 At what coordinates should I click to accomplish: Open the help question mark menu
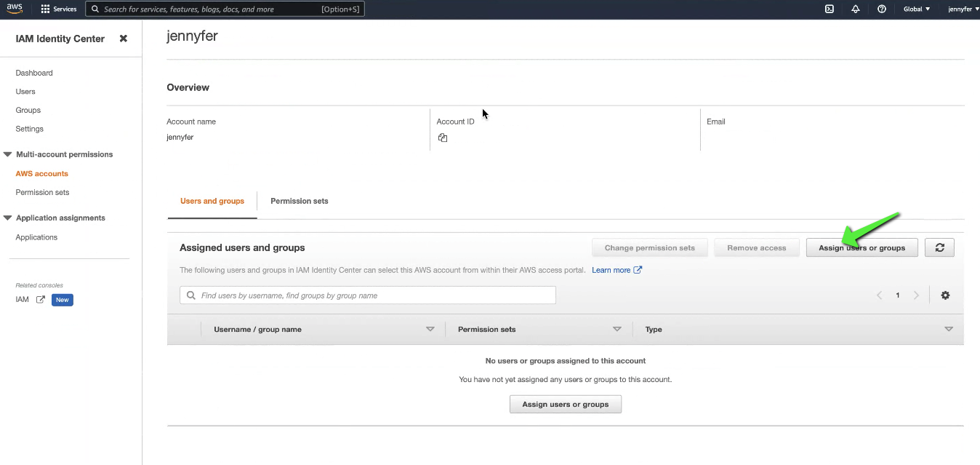[881, 9]
